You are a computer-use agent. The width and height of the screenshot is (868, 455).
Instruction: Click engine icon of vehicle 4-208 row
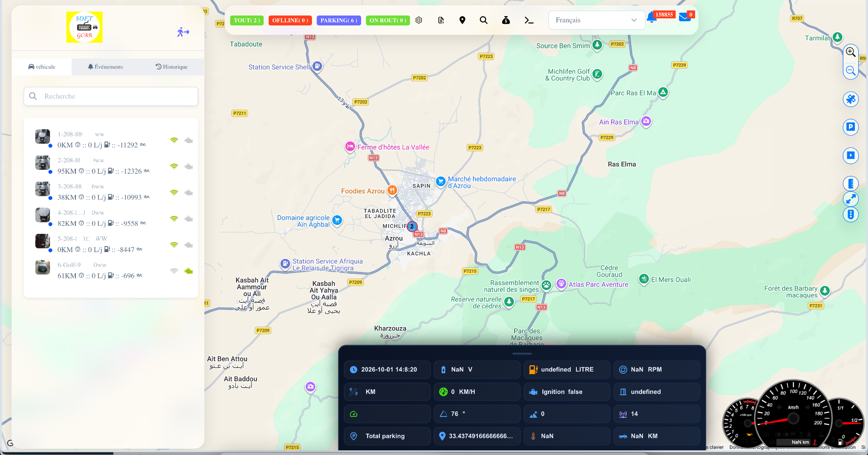pos(189,219)
